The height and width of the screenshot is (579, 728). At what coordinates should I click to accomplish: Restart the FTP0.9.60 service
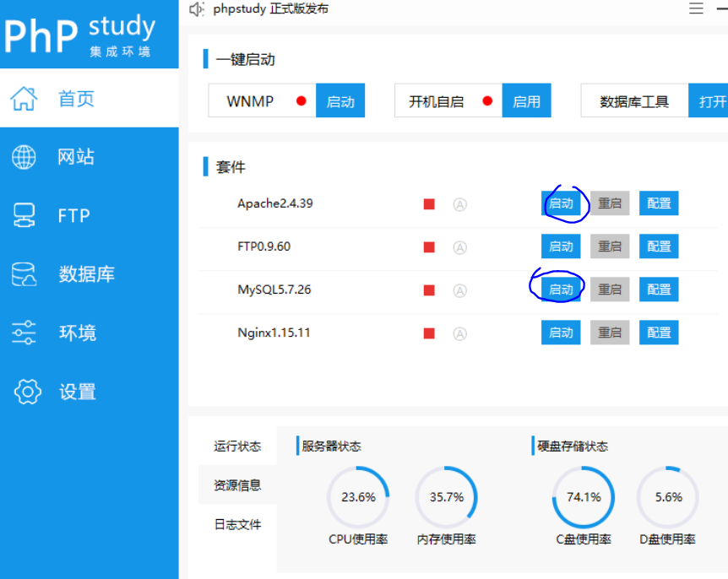tap(610, 246)
